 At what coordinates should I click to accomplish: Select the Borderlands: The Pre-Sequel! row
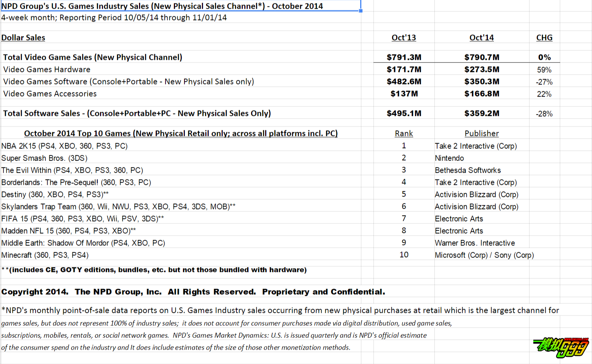coord(76,182)
